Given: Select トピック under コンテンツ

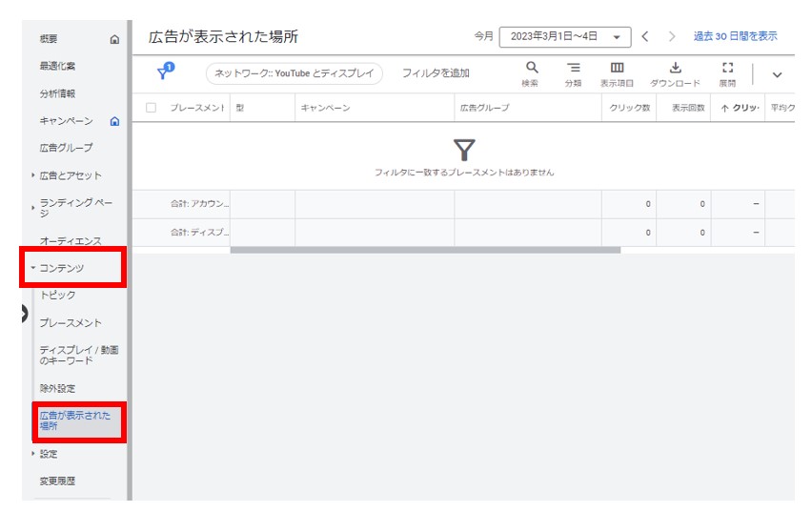Looking at the screenshot, I should coord(57,295).
